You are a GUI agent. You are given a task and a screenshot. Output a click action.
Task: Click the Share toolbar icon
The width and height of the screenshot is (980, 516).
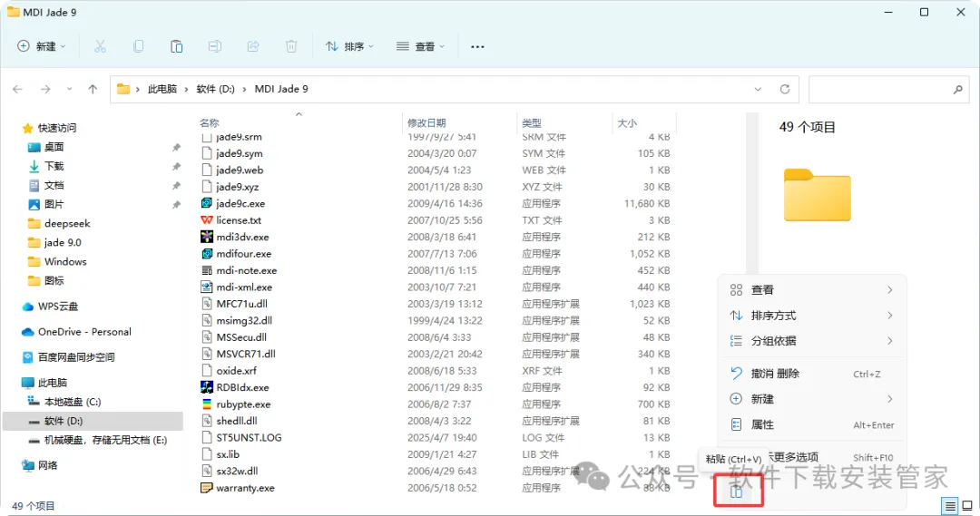(253, 46)
